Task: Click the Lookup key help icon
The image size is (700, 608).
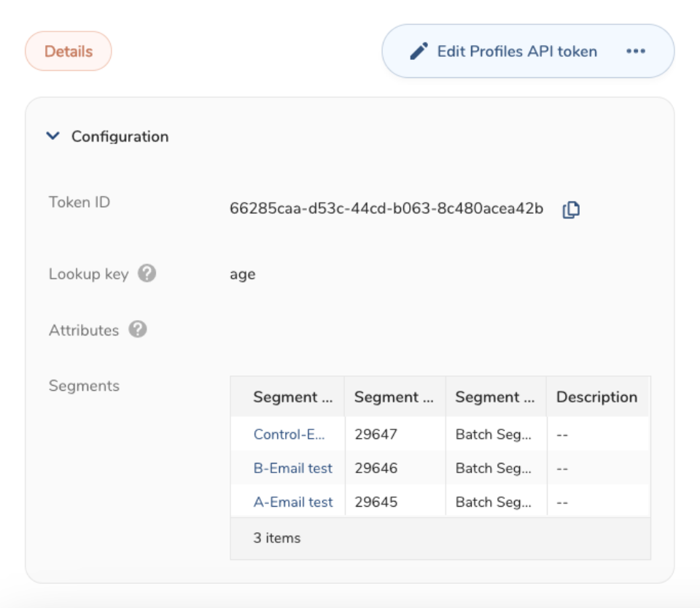Action: coord(147,274)
